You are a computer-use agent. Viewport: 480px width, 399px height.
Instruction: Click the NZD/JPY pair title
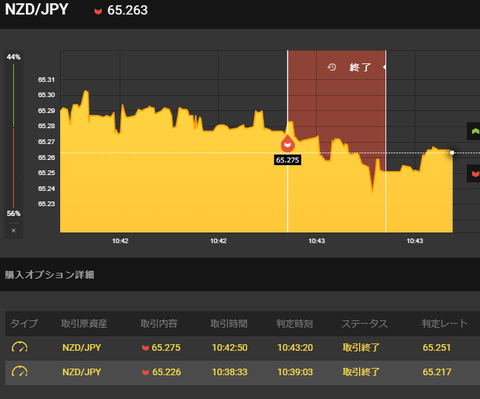[36, 9]
